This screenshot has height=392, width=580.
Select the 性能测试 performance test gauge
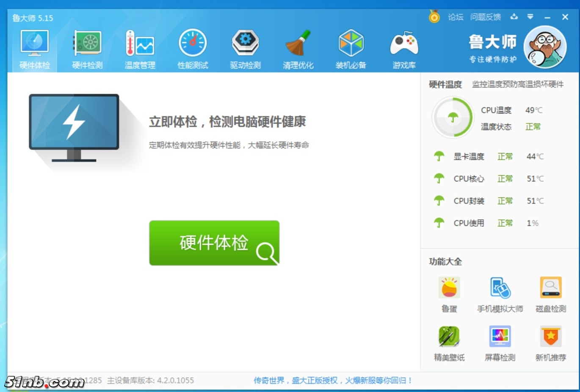(193, 49)
